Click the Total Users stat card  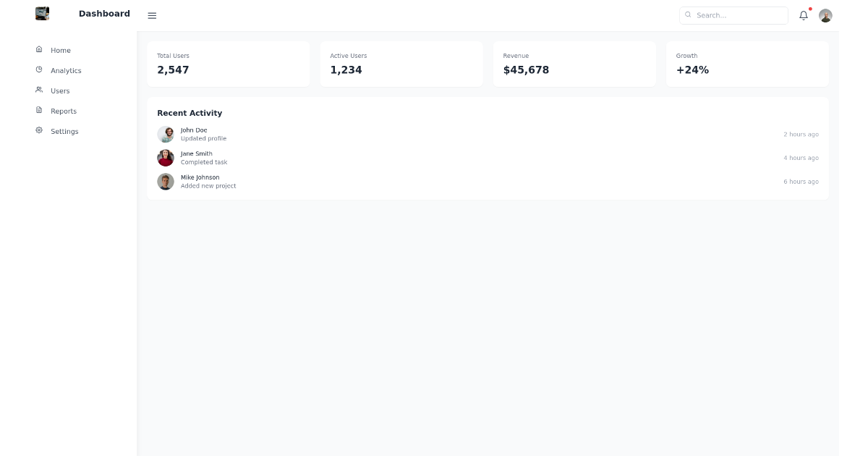(x=229, y=64)
